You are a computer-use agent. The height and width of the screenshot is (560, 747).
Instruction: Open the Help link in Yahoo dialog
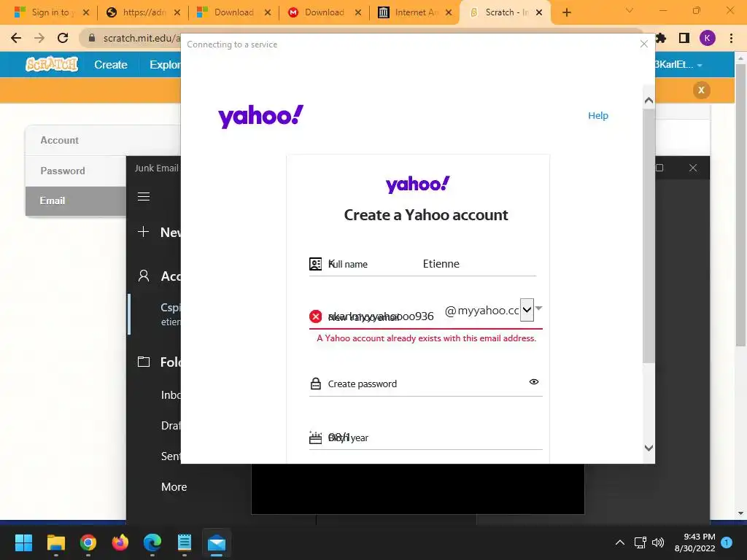(x=598, y=116)
